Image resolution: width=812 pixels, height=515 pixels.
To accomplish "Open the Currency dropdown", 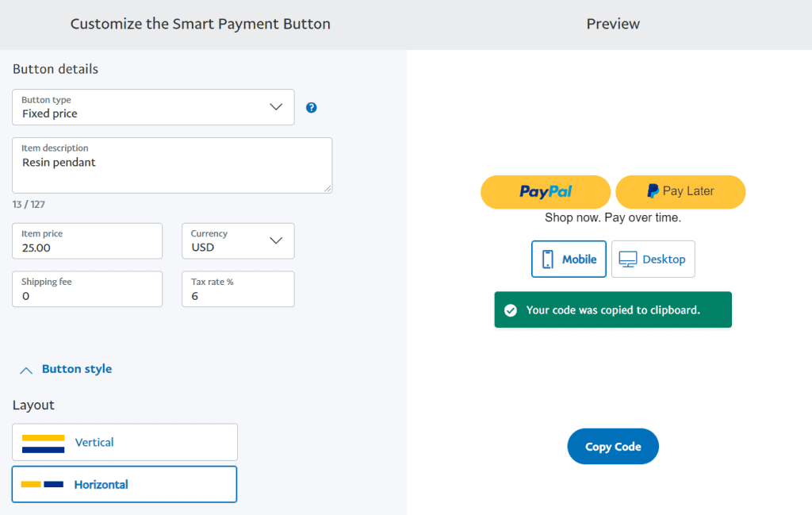I will (238, 240).
